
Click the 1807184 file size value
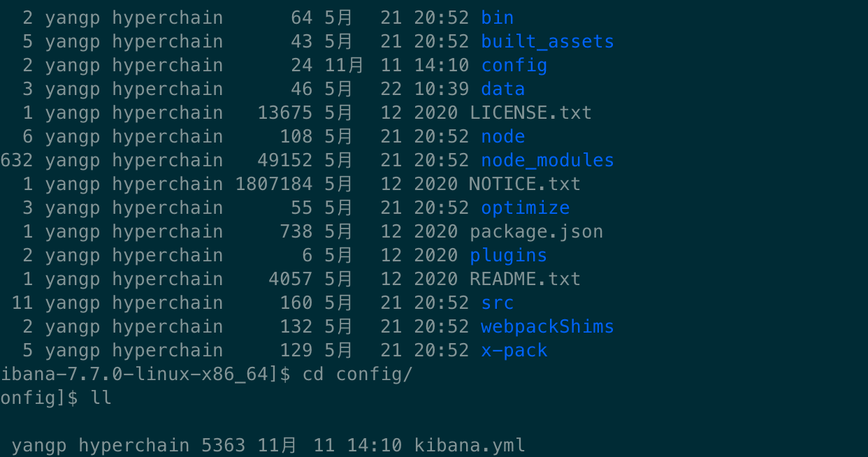coord(274,184)
